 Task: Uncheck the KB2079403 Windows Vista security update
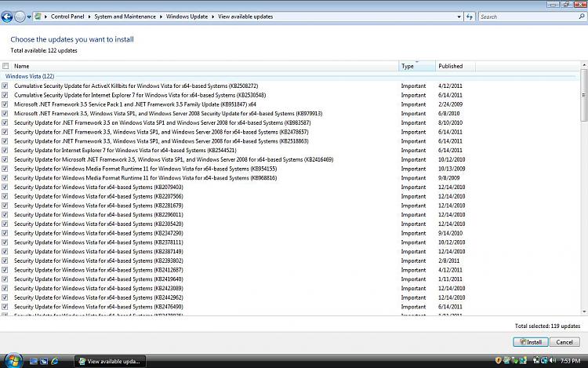coord(5,188)
